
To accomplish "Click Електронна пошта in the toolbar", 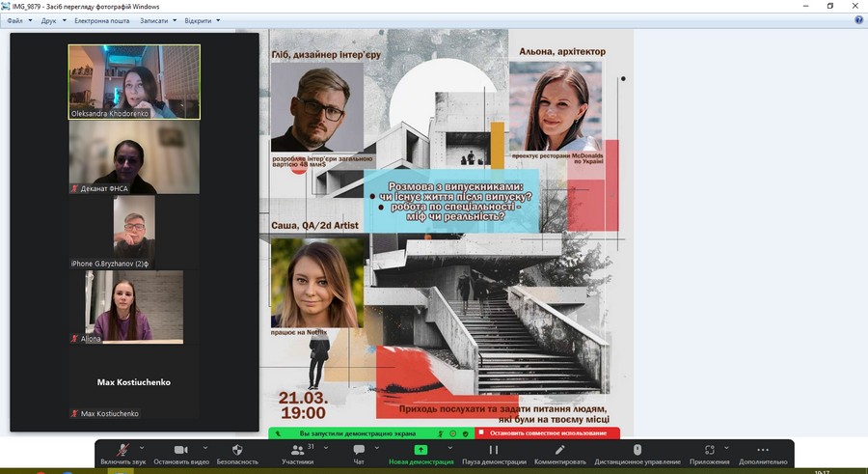I will [101, 20].
